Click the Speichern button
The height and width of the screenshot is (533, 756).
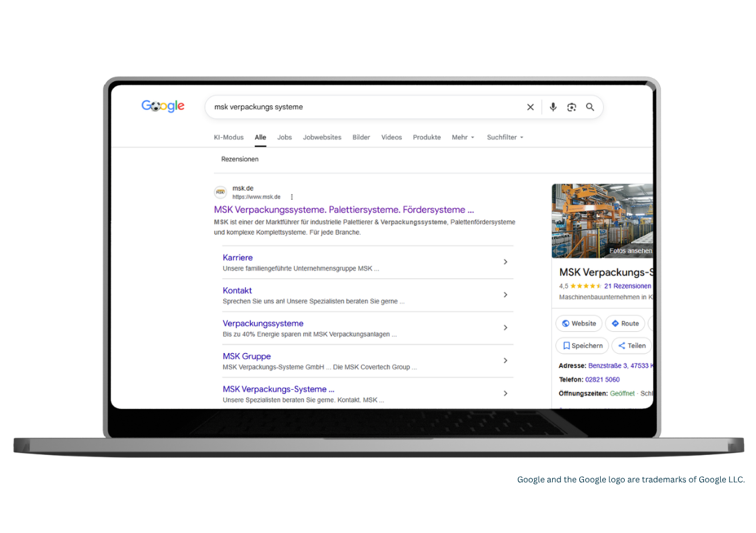pos(583,346)
